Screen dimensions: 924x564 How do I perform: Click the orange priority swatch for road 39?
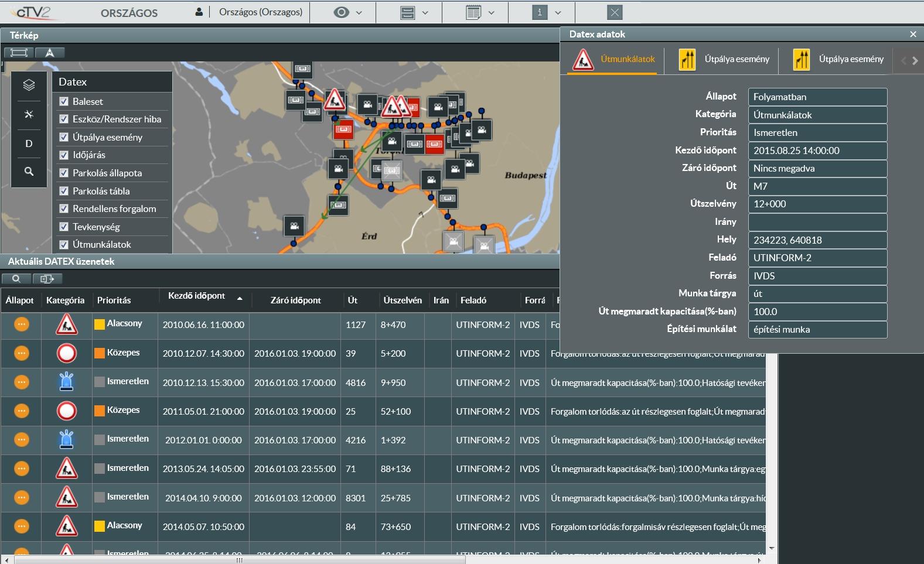tap(100, 353)
